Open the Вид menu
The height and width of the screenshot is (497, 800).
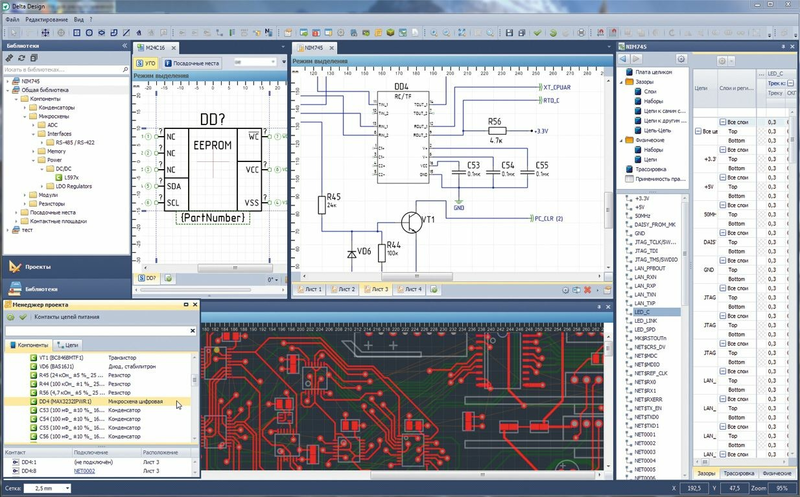click(x=79, y=19)
